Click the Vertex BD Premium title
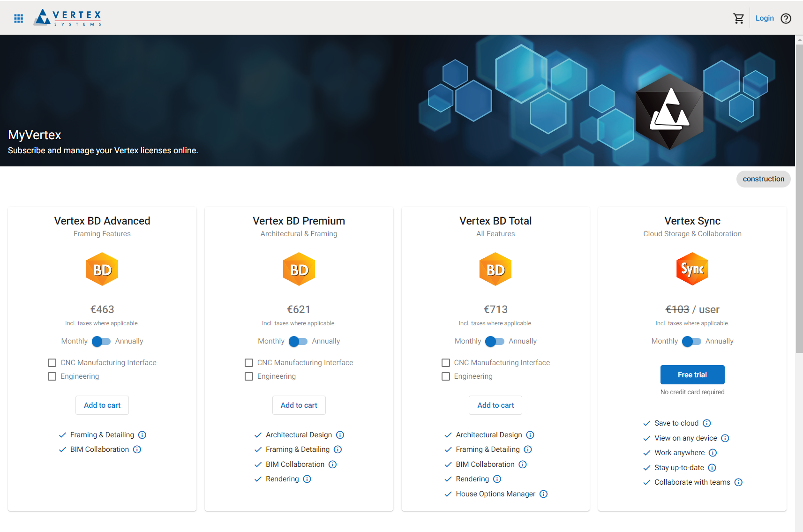This screenshot has width=803, height=532. click(x=299, y=221)
